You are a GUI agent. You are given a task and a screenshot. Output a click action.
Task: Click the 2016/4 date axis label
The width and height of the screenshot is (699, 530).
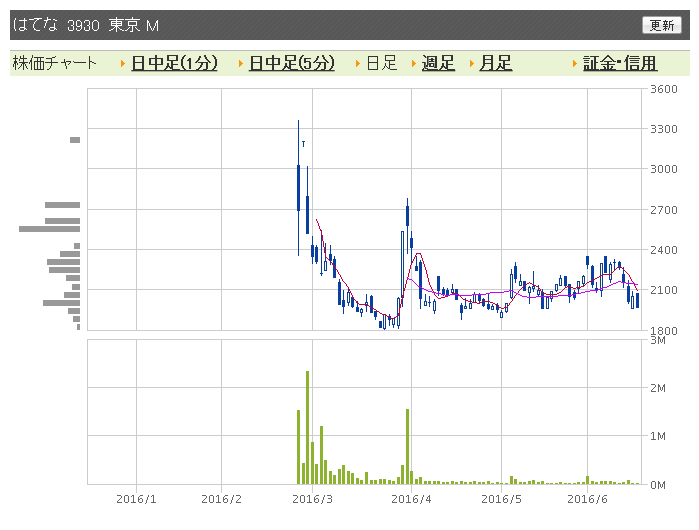pos(411,499)
